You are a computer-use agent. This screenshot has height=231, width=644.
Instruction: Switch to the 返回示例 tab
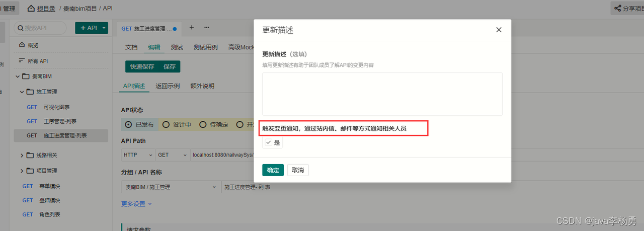coord(168,86)
